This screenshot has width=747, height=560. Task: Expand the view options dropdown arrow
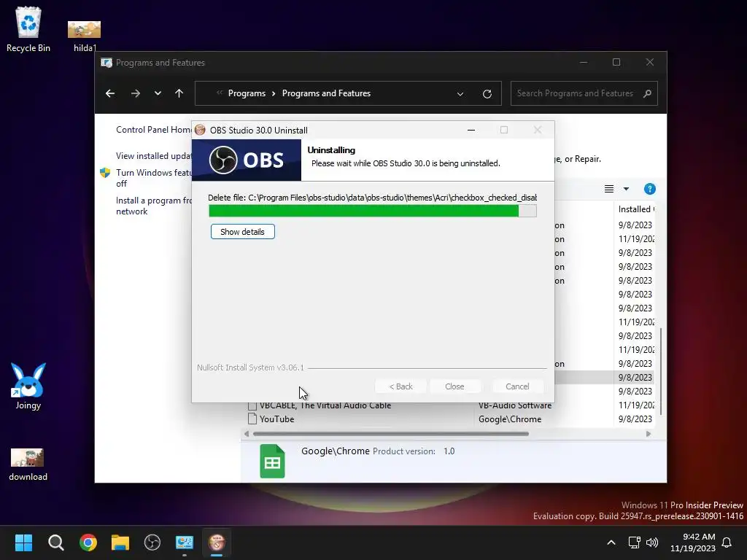pyautogui.click(x=626, y=189)
